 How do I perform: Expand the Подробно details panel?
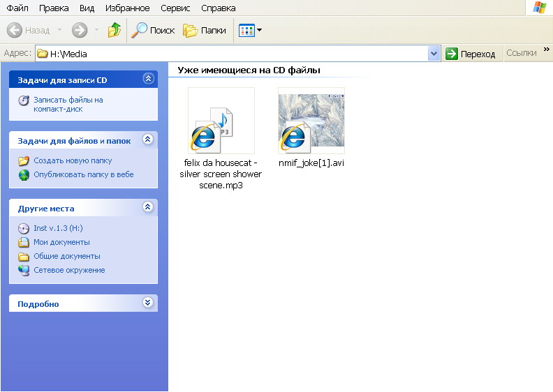pos(147,303)
